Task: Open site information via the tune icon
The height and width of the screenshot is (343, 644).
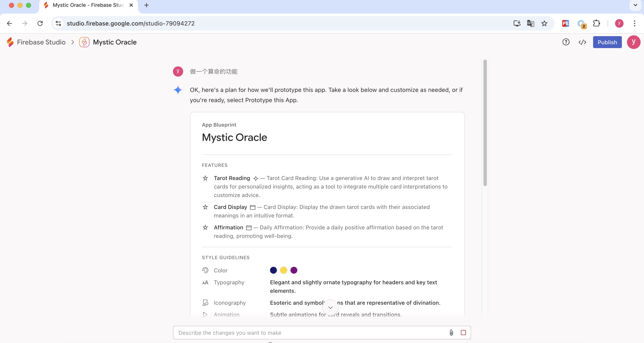Action: click(58, 23)
